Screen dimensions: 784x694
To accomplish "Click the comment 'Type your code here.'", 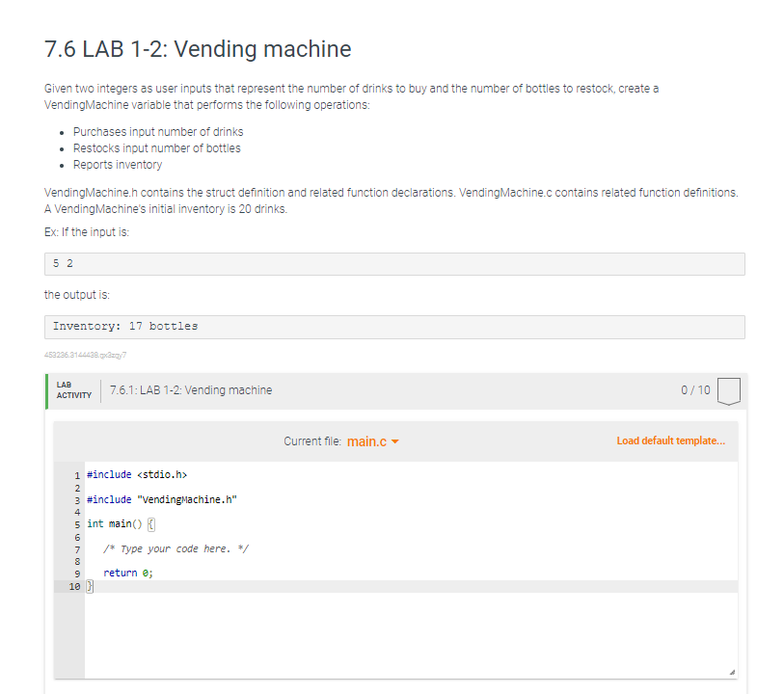I will [176, 548].
